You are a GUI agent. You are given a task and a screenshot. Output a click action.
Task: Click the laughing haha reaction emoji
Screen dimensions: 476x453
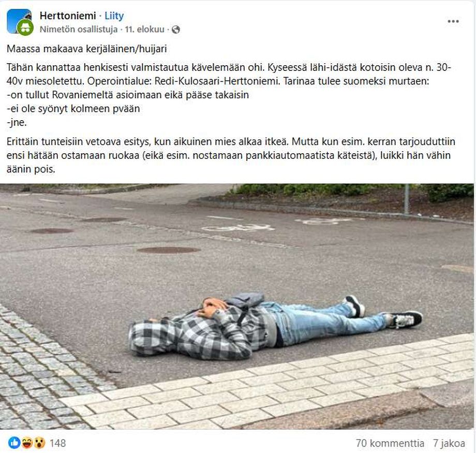pyautogui.click(x=27, y=443)
